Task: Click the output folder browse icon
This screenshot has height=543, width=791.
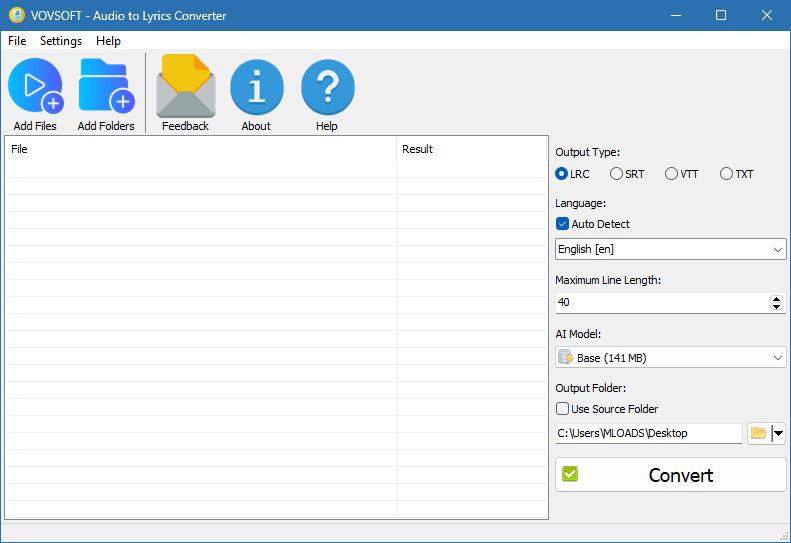Action: 759,433
